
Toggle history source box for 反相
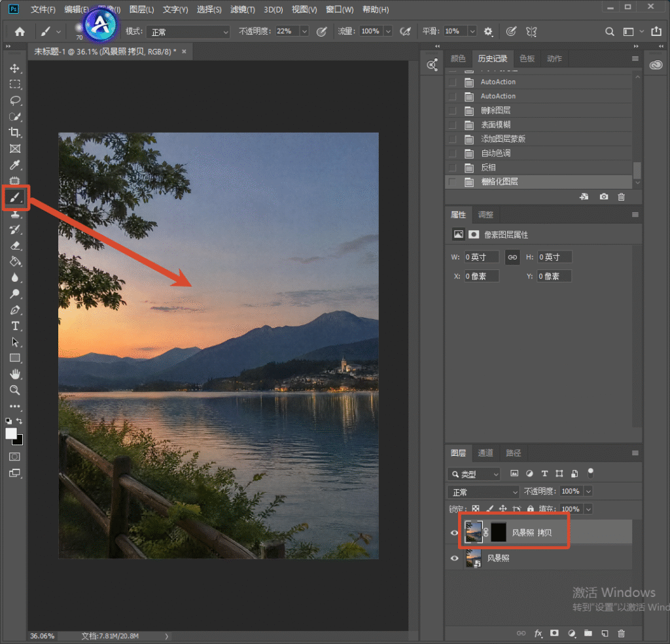point(452,167)
